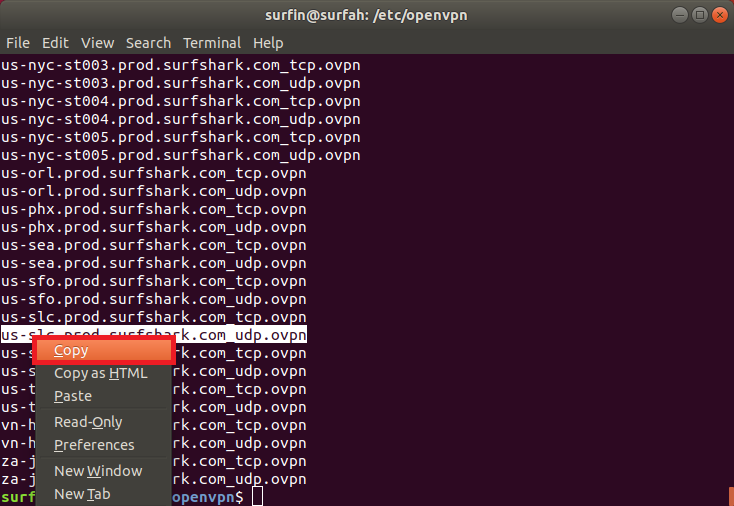Open the Help menu
Viewport: 734px width, 506px height.
click(268, 43)
